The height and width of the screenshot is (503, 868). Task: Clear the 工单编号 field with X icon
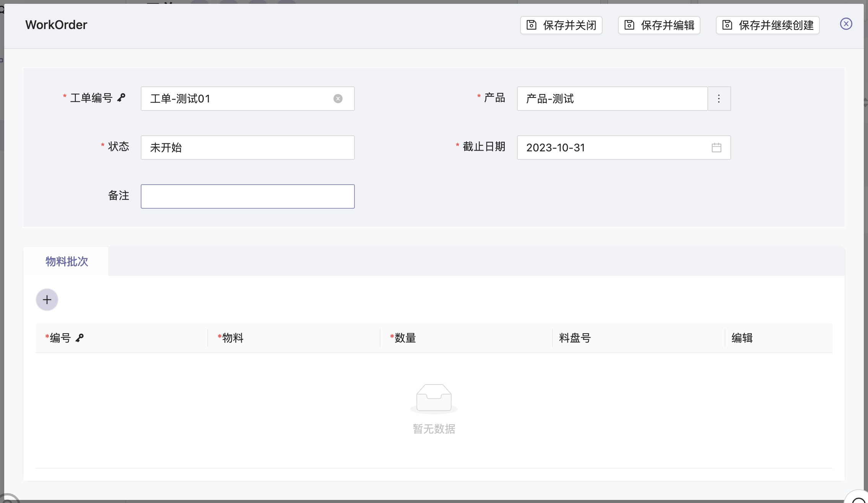(x=338, y=99)
